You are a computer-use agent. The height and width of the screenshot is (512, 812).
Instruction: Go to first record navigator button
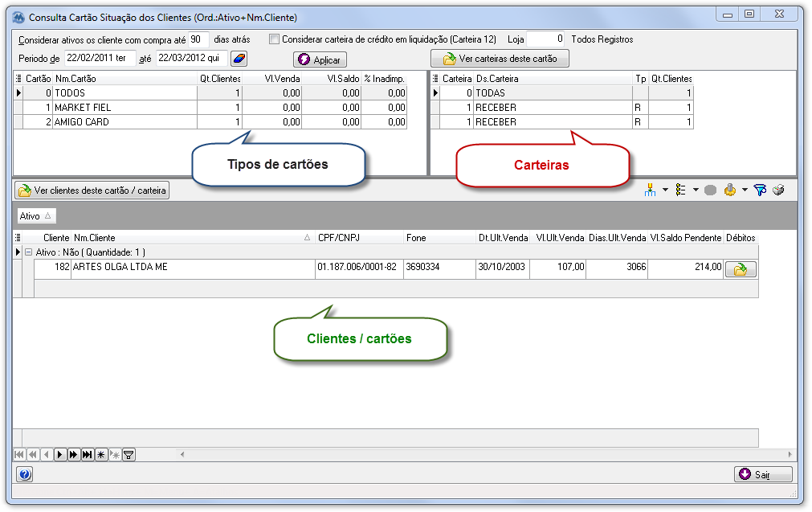(x=19, y=455)
